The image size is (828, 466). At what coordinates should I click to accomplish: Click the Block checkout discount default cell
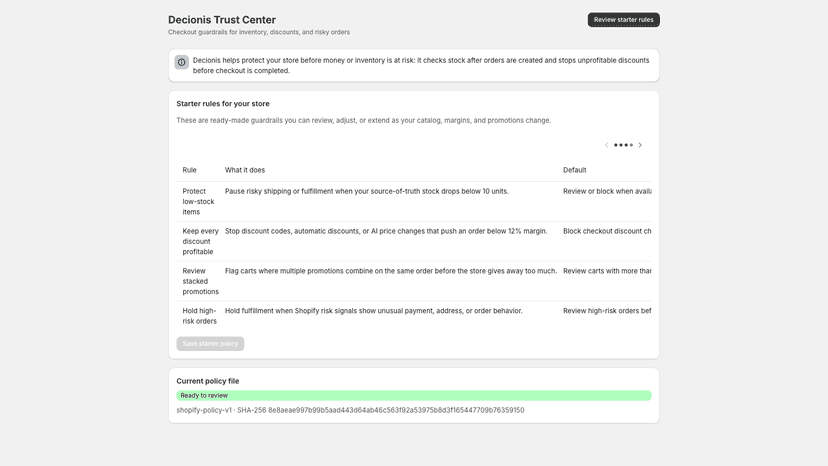pyautogui.click(x=607, y=231)
